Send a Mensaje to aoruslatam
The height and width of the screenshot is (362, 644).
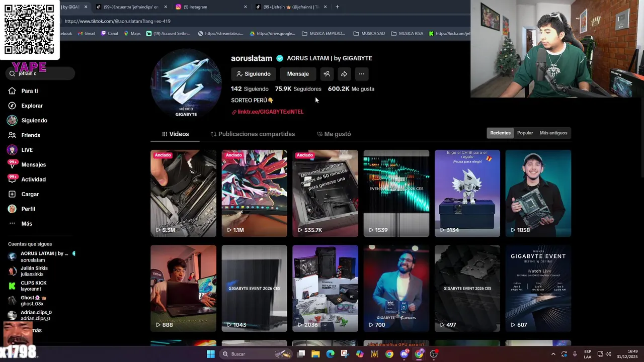298,74
